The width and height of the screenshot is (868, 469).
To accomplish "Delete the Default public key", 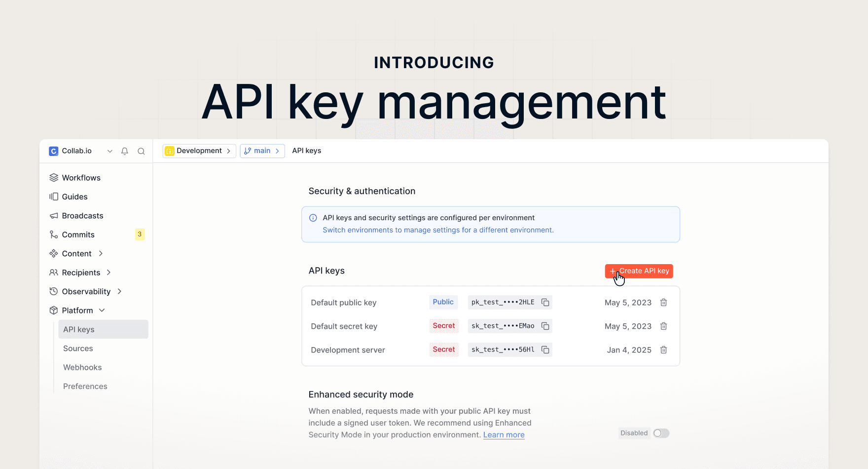I will coord(664,303).
